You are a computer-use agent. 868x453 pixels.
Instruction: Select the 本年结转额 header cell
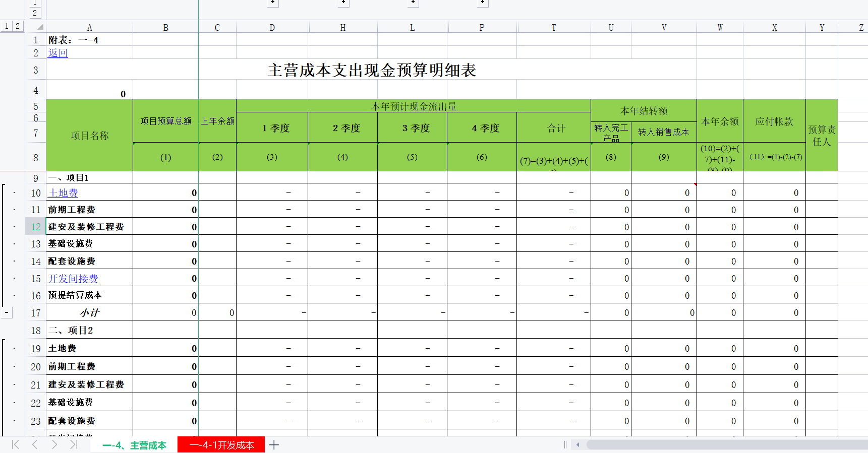click(x=644, y=110)
